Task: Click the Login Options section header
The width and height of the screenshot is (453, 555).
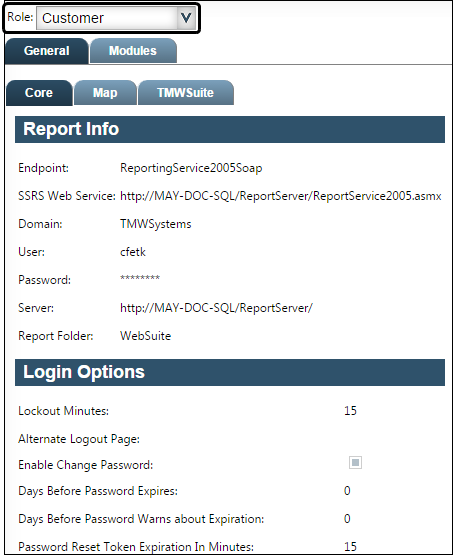Action: [230, 372]
